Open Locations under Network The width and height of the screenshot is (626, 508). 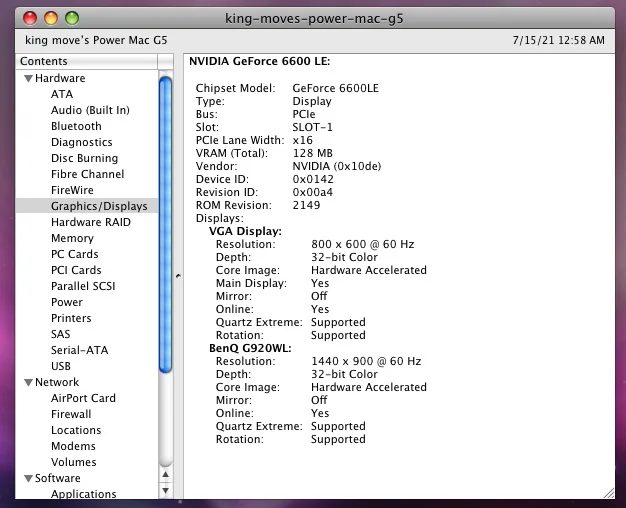tap(76, 430)
